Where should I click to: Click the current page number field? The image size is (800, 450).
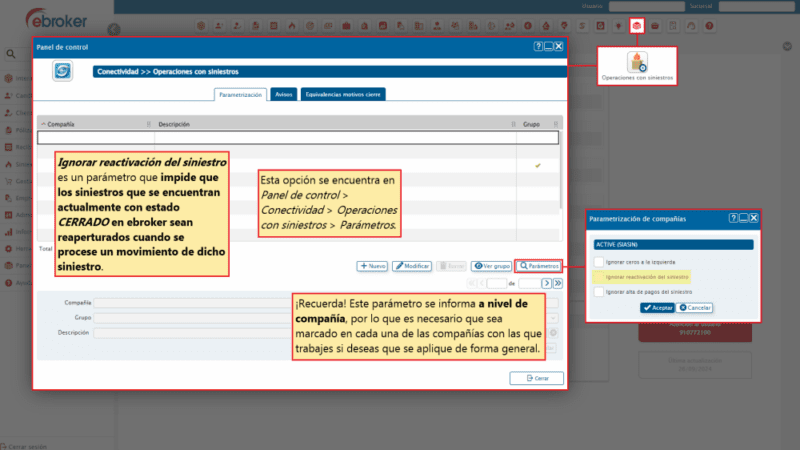pyautogui.click(x=496, y=283)
